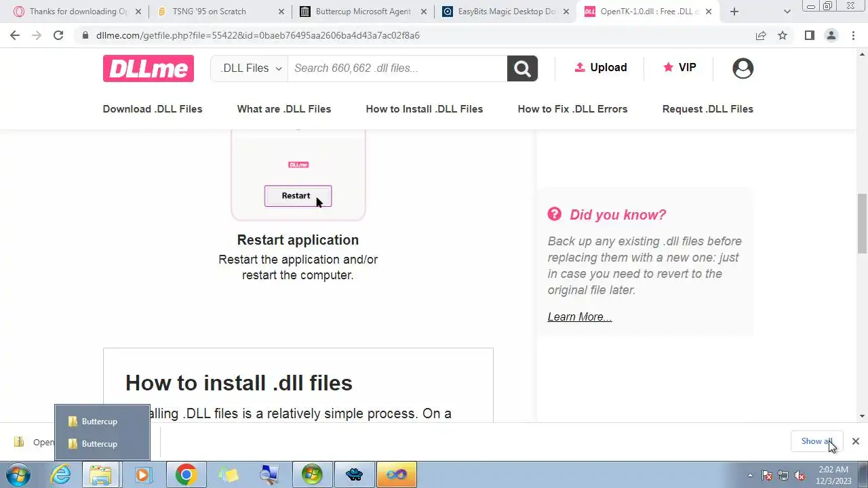This screenshot has width=868, height=488.
Task: Show hidden system tray icons
Action: coord(750,475)
